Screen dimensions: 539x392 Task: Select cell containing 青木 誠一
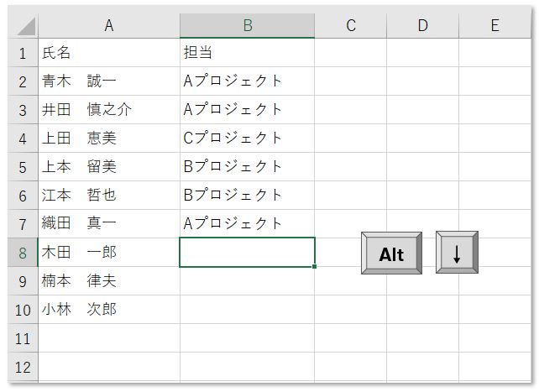pos(109,81)
